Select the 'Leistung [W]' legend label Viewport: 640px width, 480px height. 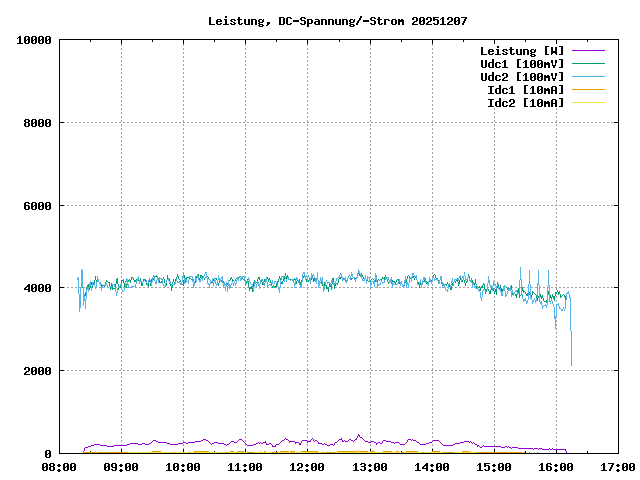pyautogui.click(x=522, y=50)
